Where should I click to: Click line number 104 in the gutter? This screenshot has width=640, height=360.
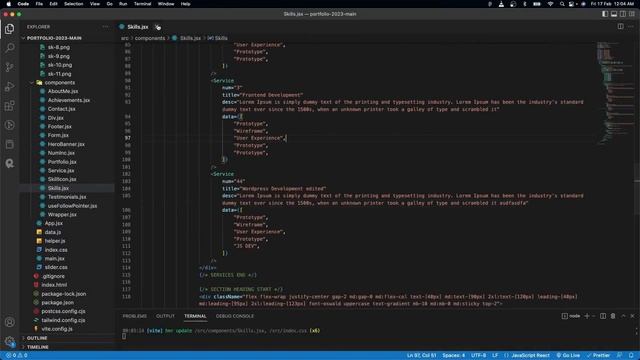126,189
